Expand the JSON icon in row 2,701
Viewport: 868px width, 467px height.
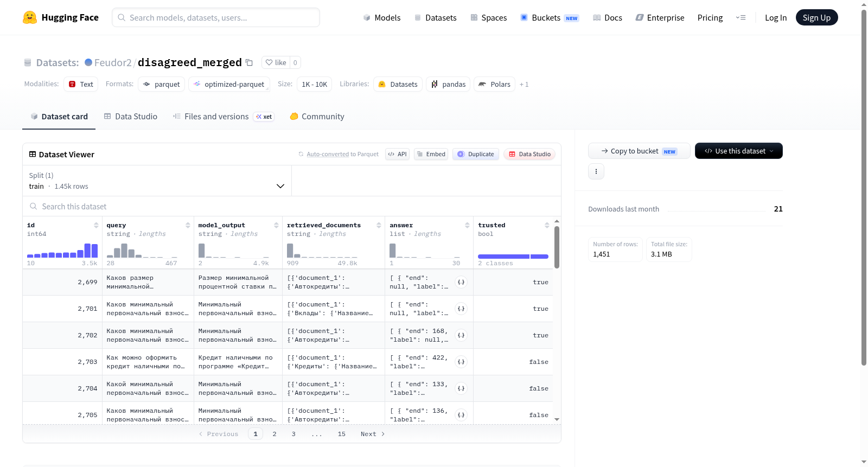point(461,309)
